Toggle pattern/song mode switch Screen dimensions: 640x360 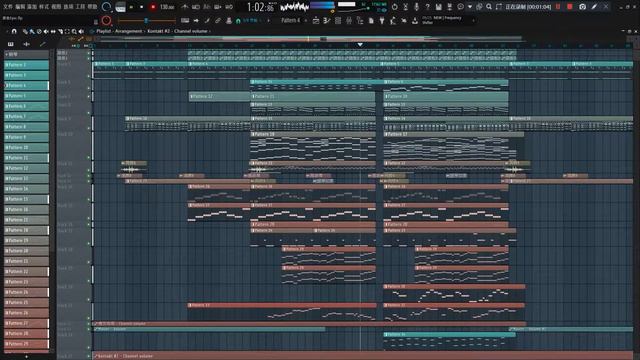[120, 7]
